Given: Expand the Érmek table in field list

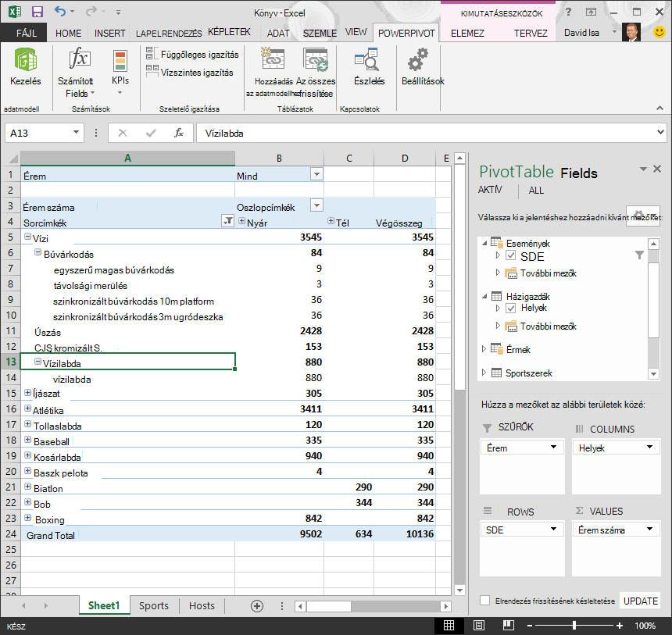Looking at the screenshot, I should point(484,349).
